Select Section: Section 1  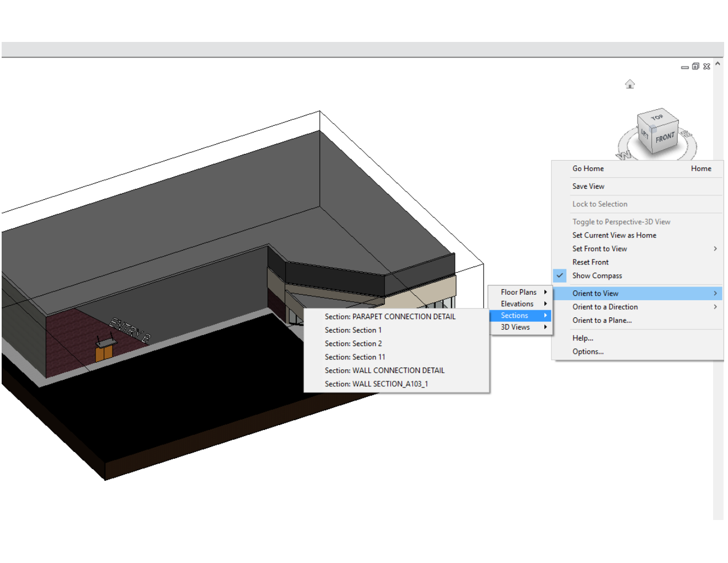coord(397,330)
